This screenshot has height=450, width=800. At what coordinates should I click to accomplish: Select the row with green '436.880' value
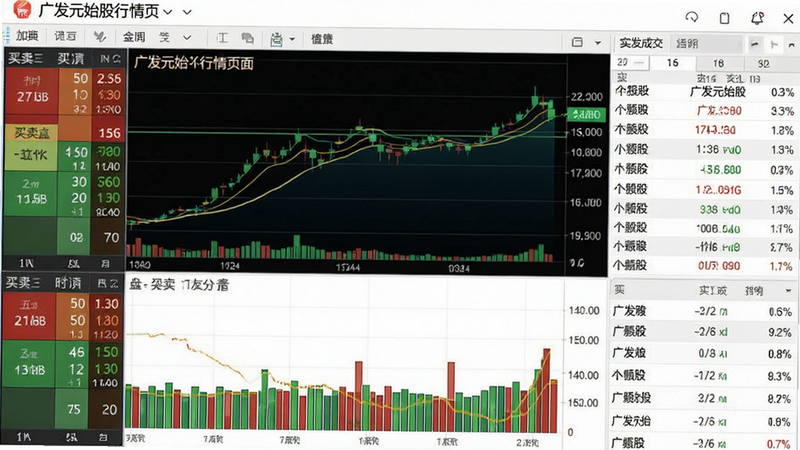pos(705,169)
